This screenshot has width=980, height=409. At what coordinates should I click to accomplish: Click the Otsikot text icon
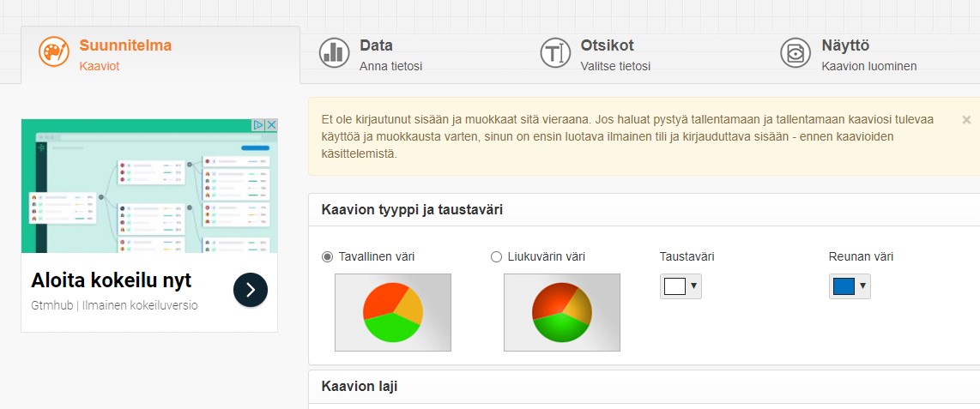click(x=555, y=52)
